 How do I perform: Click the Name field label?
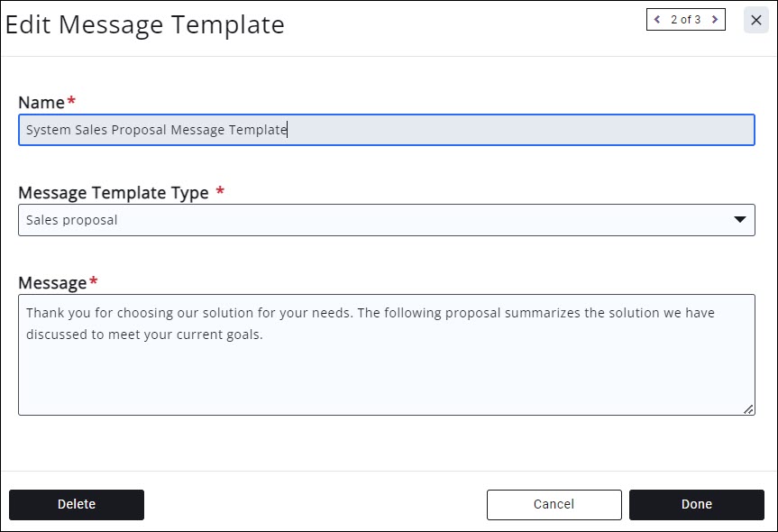pos(41,103)
